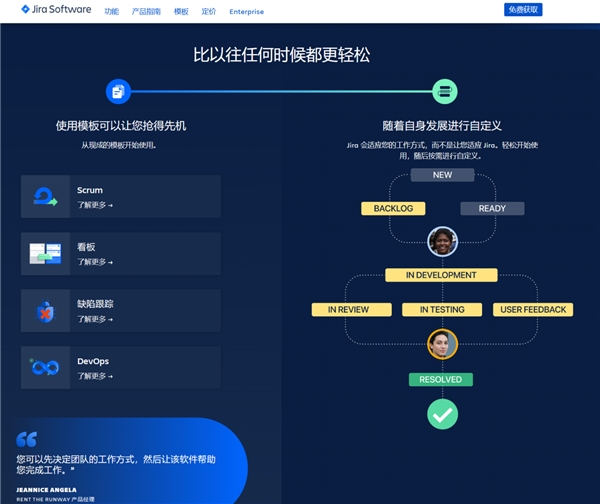Open the 看板 template title
This screenshot has height=504, width=600.
click(86, 247)
